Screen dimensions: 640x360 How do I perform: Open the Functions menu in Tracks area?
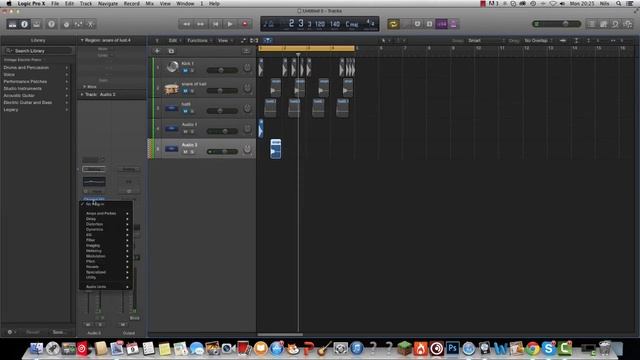(199, 40)
